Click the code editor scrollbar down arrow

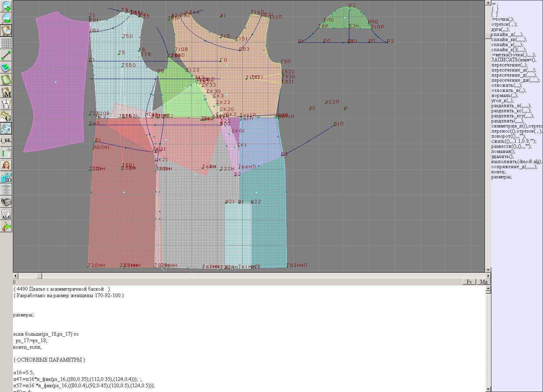488,389
